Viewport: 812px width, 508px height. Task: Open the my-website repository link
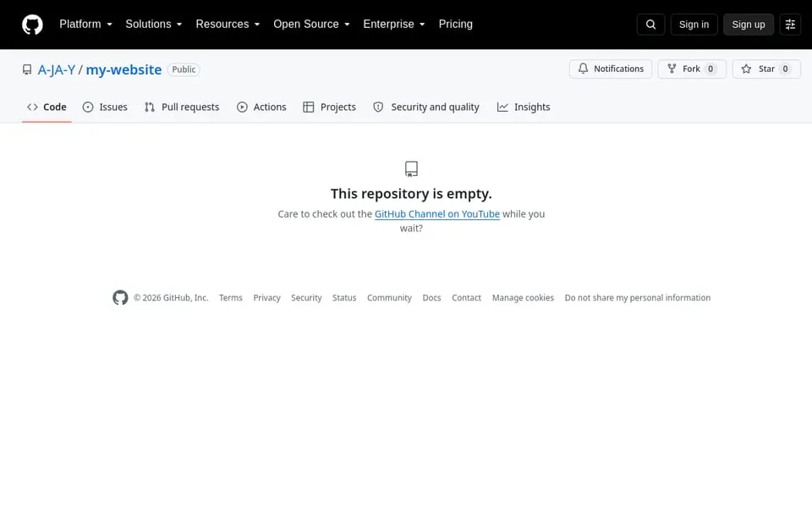[x=123, y=69]
